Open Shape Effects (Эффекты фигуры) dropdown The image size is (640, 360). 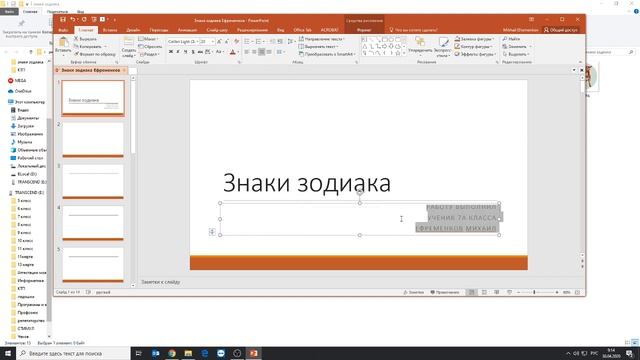click(476, 54)
